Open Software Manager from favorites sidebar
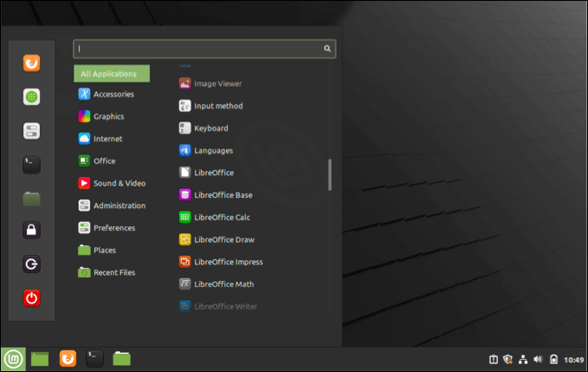 [31, 97]
